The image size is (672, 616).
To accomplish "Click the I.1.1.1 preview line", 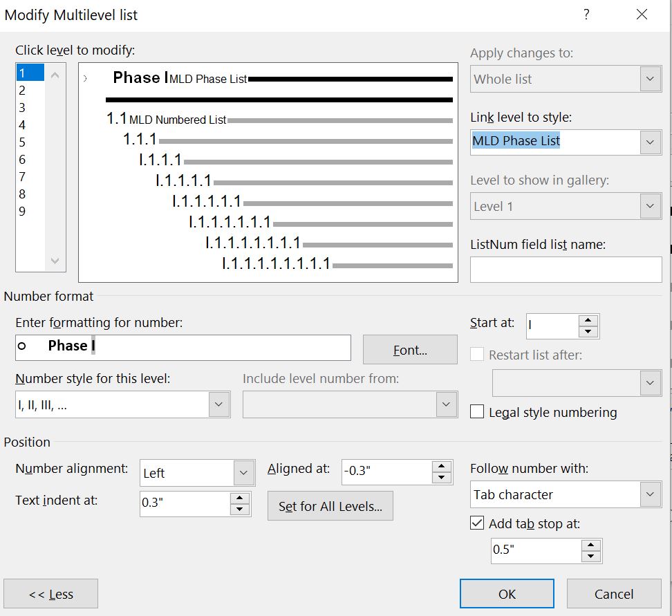I will [296, 160].
